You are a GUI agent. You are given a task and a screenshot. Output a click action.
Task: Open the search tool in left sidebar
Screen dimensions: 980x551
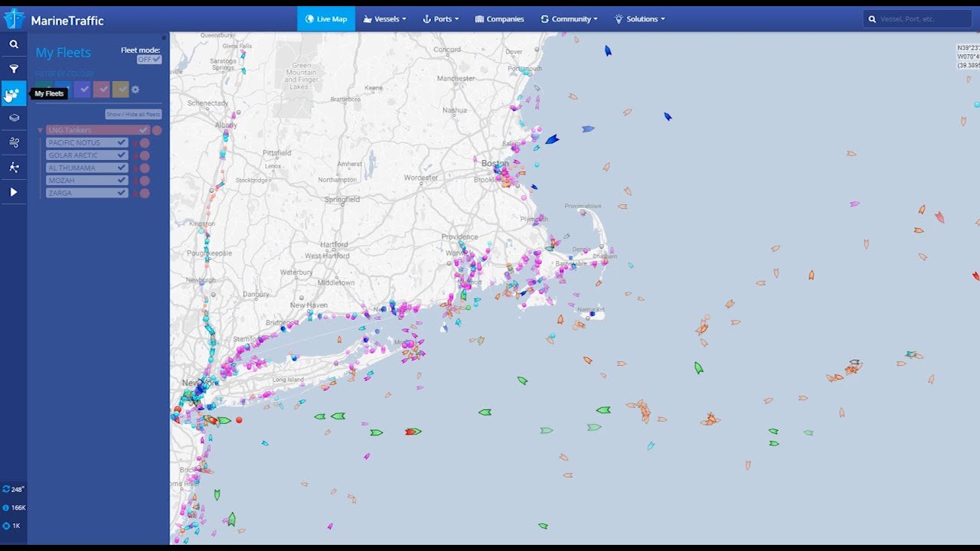click(14, 44)
